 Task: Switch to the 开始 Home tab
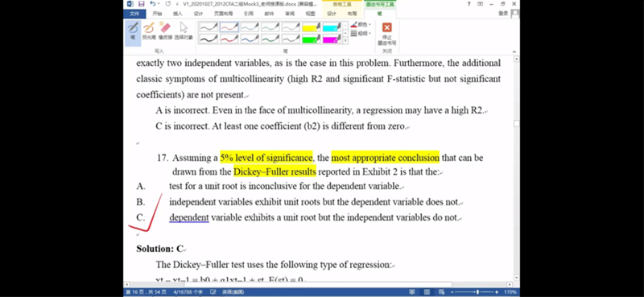157,14
